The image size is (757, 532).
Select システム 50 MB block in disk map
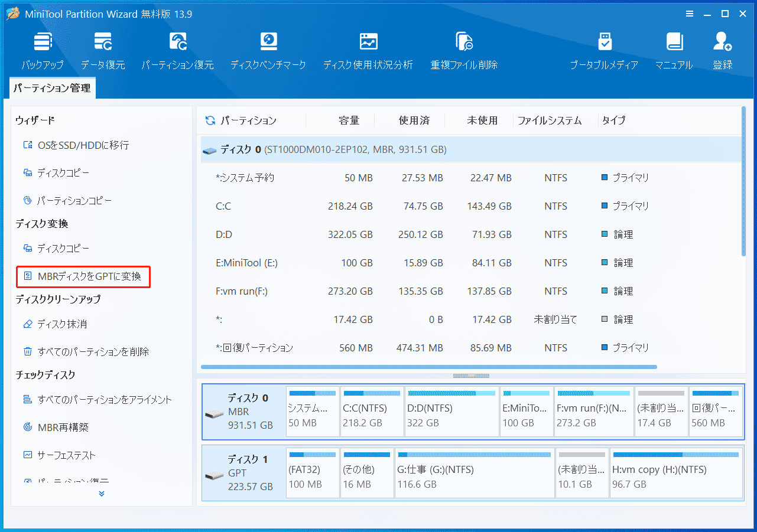coord(313,412)
